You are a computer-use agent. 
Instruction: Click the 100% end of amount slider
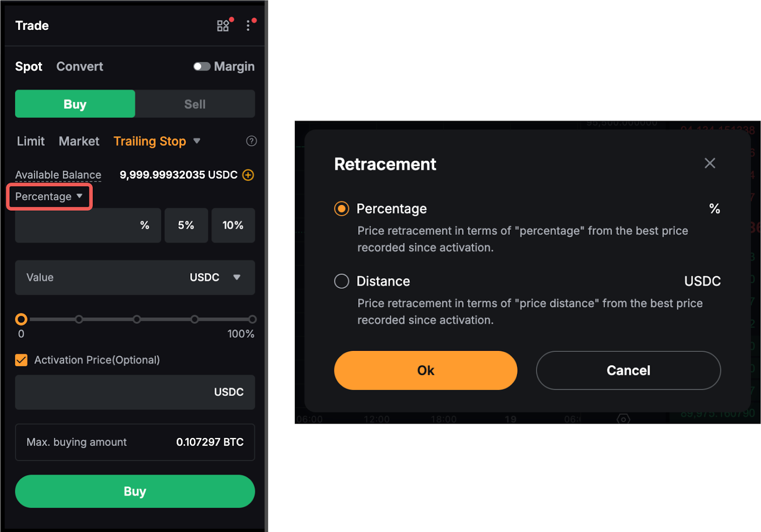click(252, 319)
